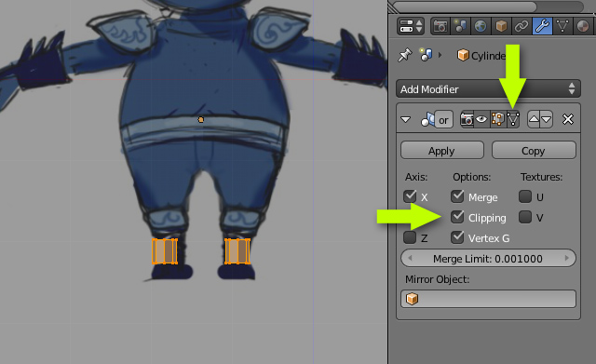Viewport: 596px width, 364px height.
Task: Toggle modifier viewport eye visibility
Action: [x=481, y=120]
